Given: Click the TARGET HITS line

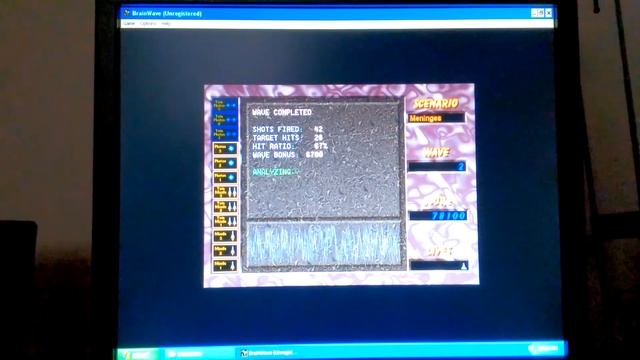Looking at the screenshot, I should click(x=288, y=138).
